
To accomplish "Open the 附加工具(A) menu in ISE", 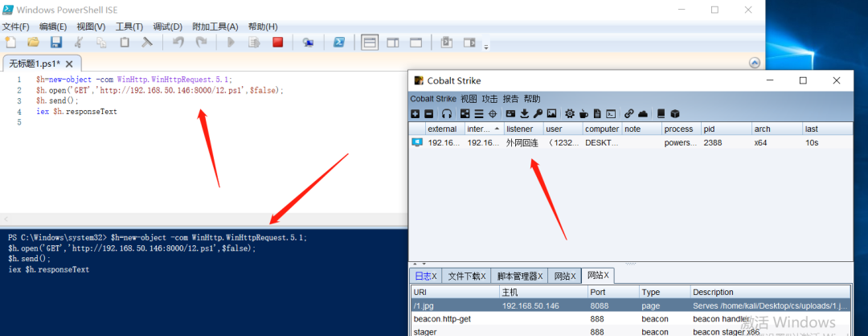I will pyautogui.click(x=215, y=27).
